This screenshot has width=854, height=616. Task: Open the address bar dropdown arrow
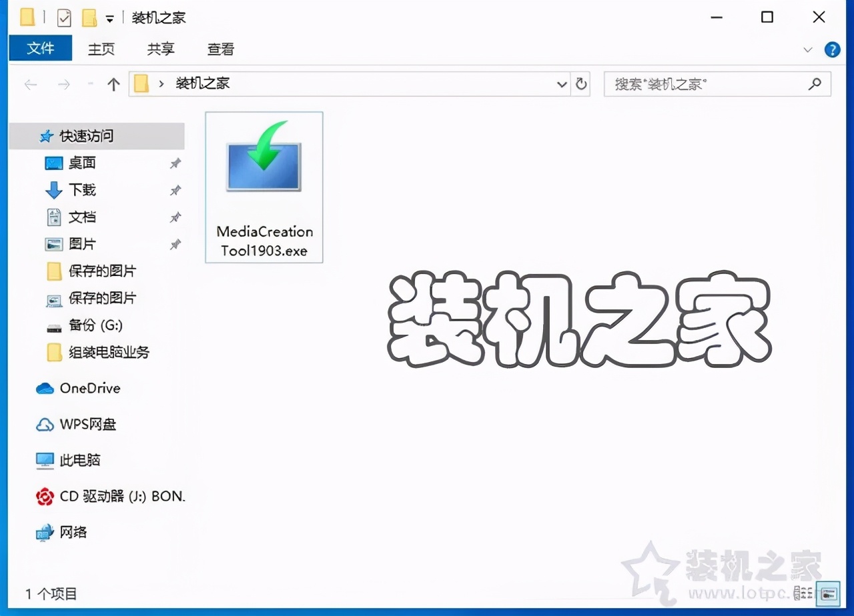tap(562, 84)
